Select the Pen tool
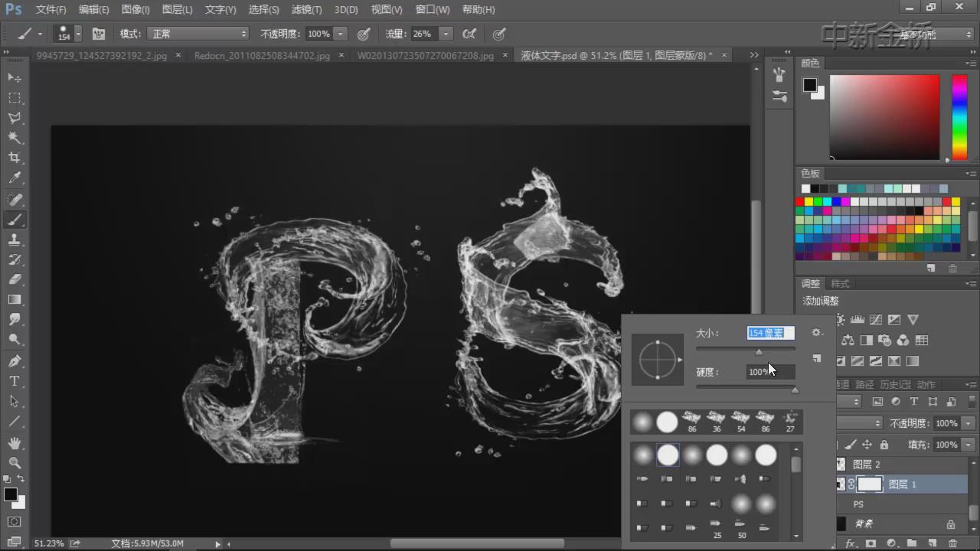Screen dimensions: 980x551 15,360
